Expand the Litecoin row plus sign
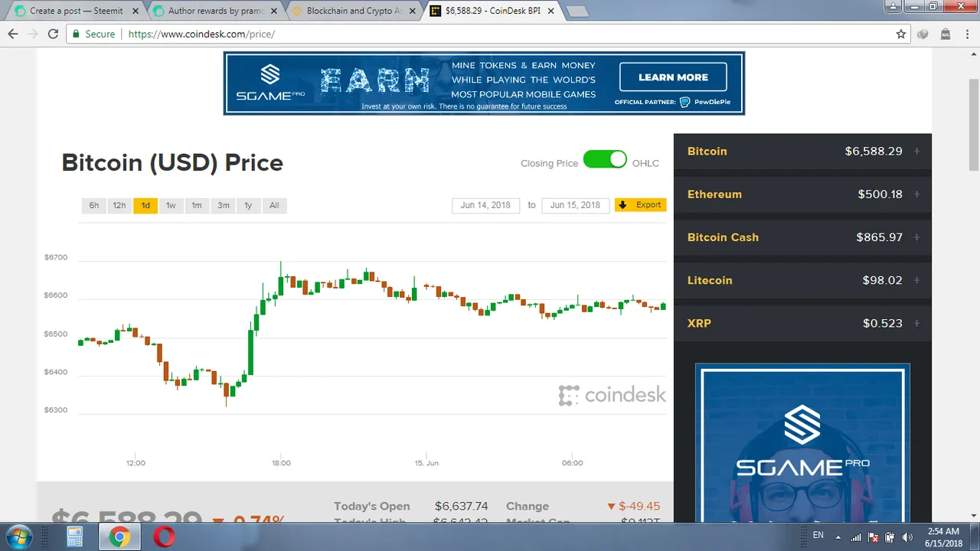Viewport: 980px width, 551px height. pyautogui.click(x=916, y=280)
